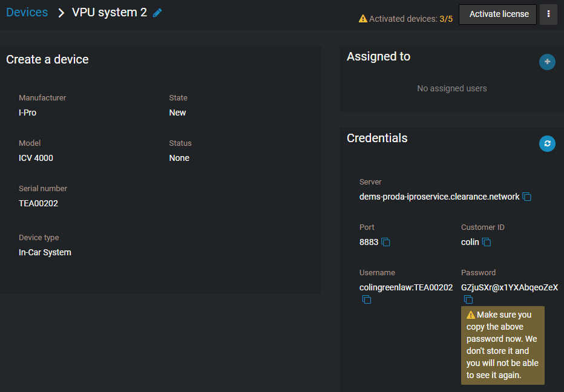Click the warning icon in password notice
The image size is (564, 392).
click(471, 315)
